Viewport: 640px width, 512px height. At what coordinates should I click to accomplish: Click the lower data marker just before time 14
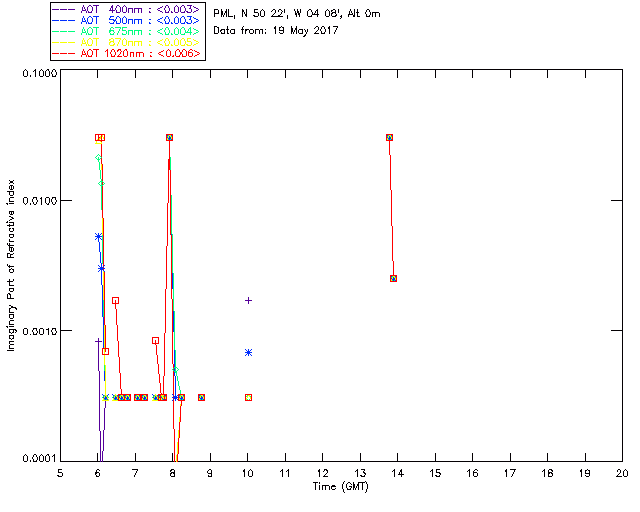tap(393, 278)
